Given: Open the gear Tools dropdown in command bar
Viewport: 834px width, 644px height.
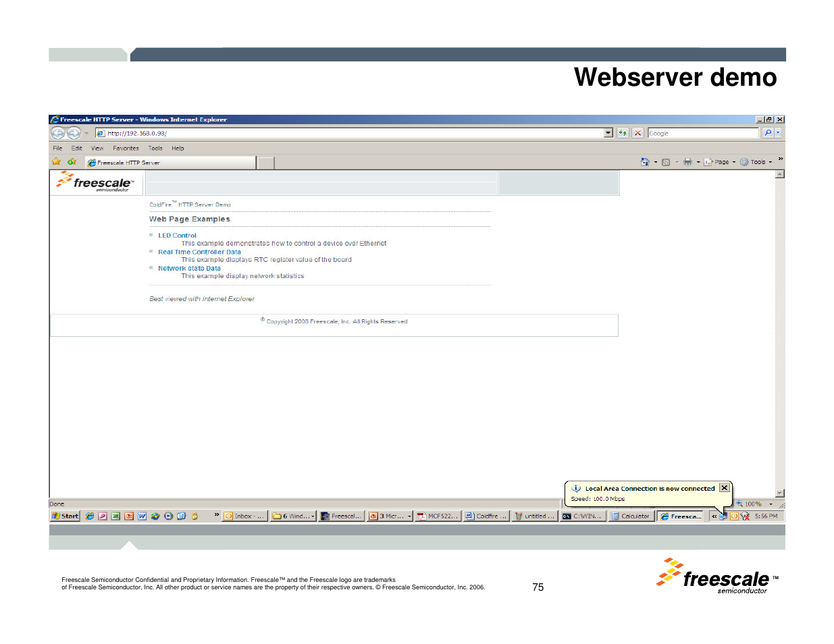Looking at the screenshot, I should pyautogui.click(x=756, y=162).
